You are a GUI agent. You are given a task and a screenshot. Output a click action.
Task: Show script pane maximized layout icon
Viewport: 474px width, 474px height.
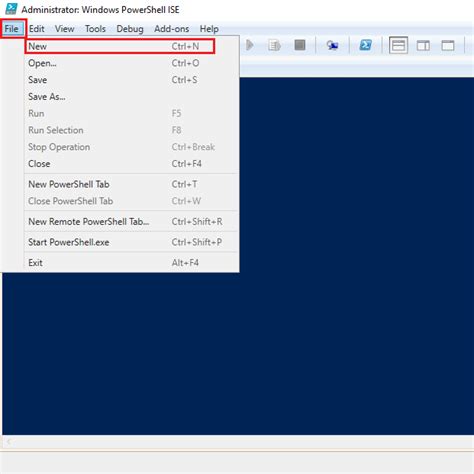tap(448, 45)
